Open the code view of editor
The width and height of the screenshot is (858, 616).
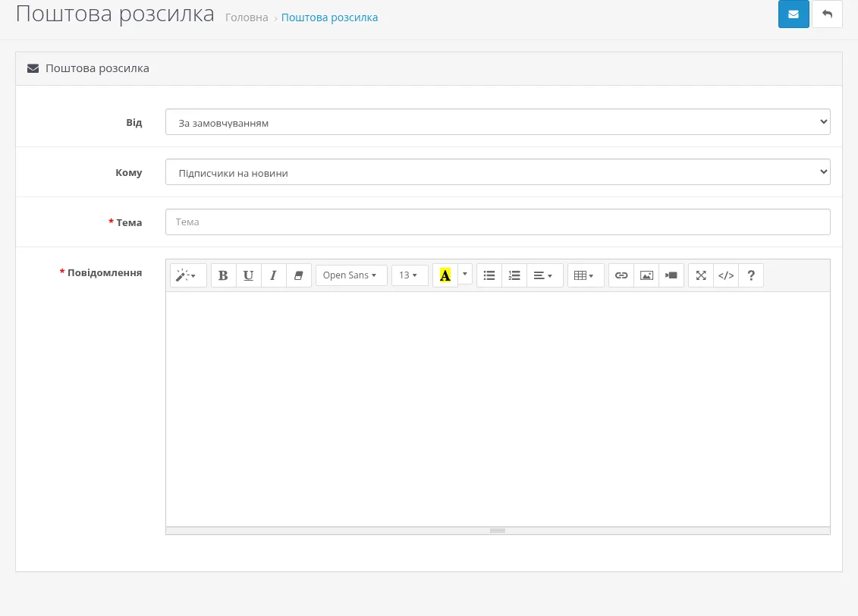point(726,275)
